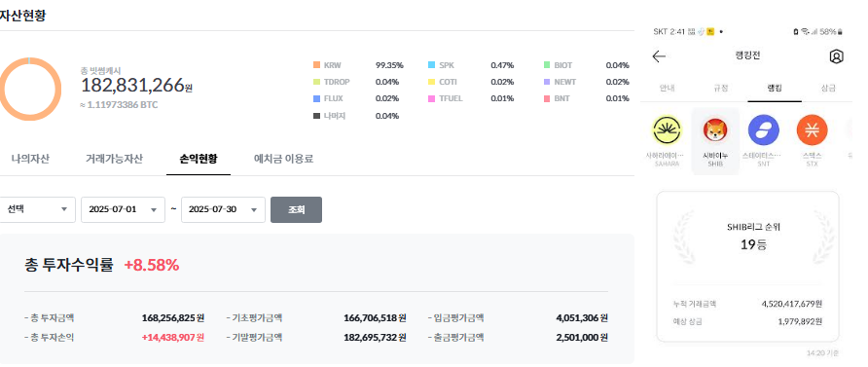
Task: Tap the cumulative volume 4,520,417,679원
Action: [x=791, y=304]
